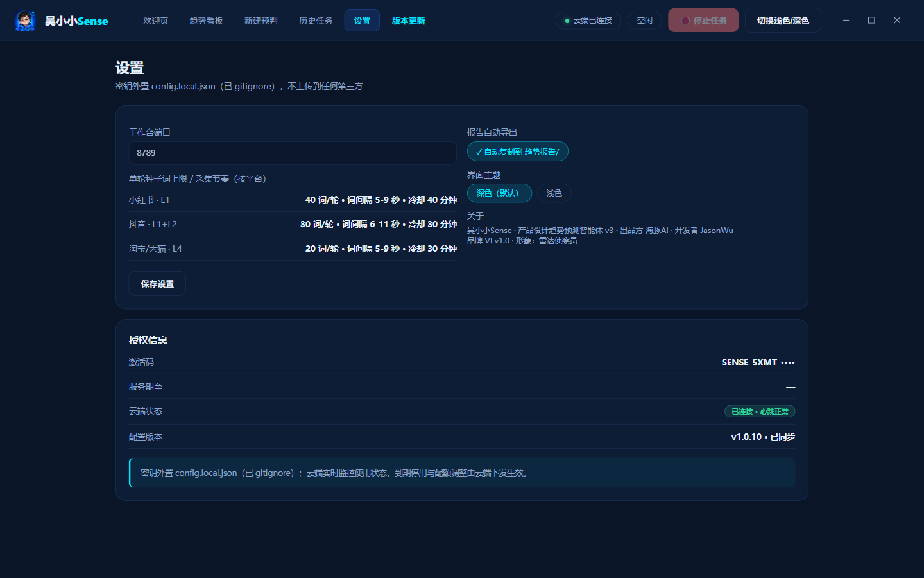Click the 空闲 status pill
The width and height of the screenshot is (924, 578).
pos(645,21)
